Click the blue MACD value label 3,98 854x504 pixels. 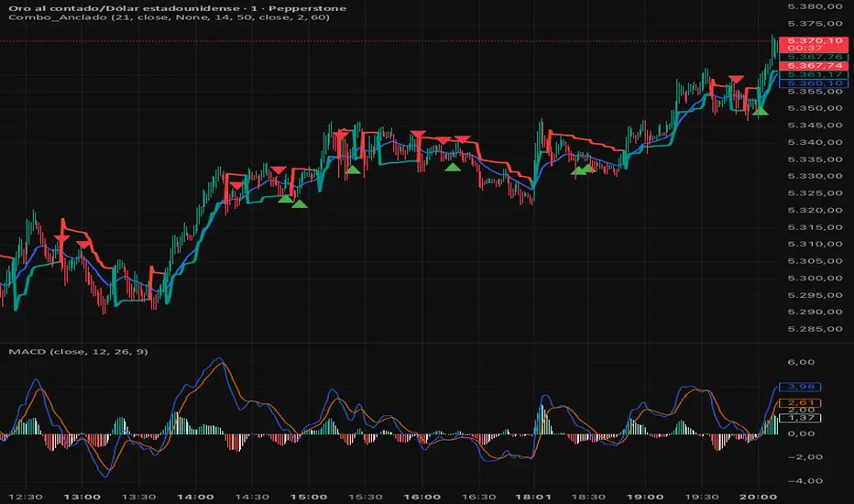801,387
